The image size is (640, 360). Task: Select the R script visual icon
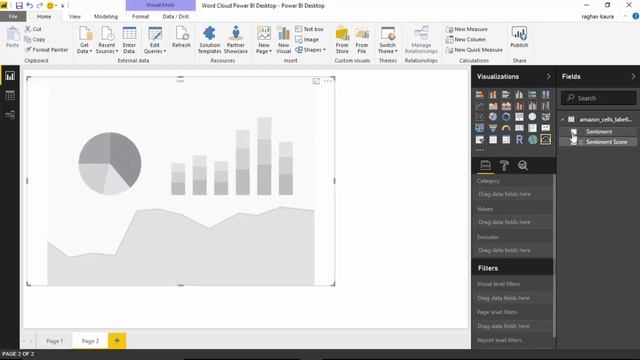click(519, 140)
